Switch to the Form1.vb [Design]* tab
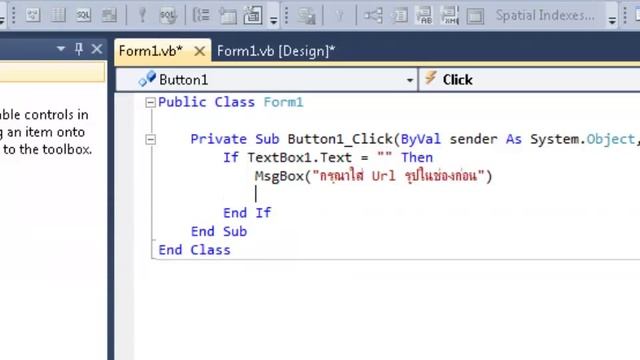The width and height of the screenshot is (640, 360). 276,51
